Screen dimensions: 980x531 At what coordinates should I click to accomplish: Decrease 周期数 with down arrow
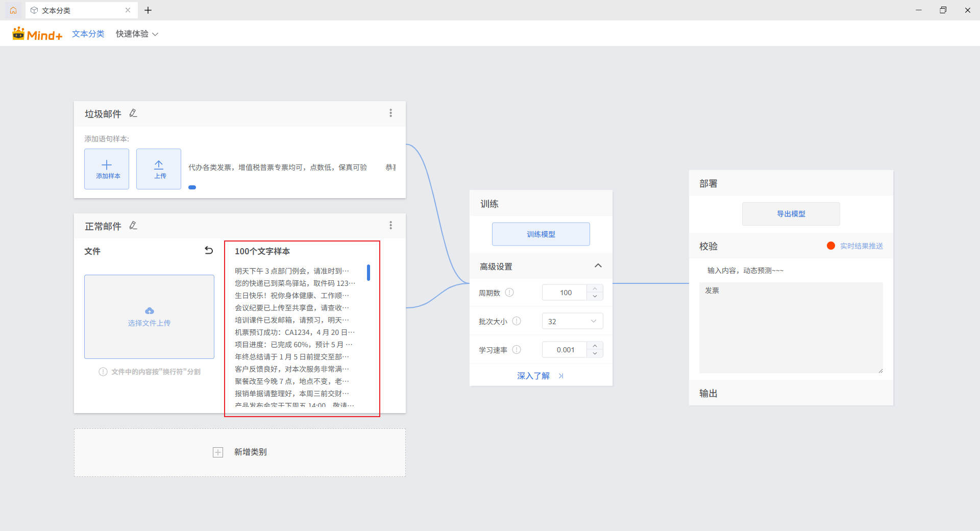595,296
